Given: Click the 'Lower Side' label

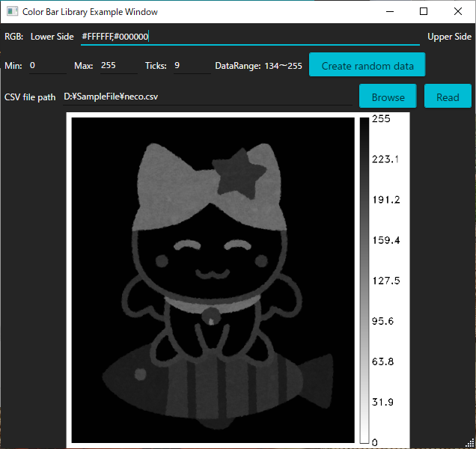Looking at the screenshot, I should click(52, 37).
